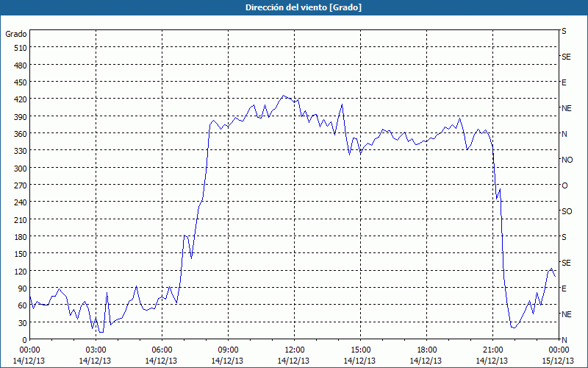Select the O compass label on the direction axis
Screen dimensions: 588x368
564,186
